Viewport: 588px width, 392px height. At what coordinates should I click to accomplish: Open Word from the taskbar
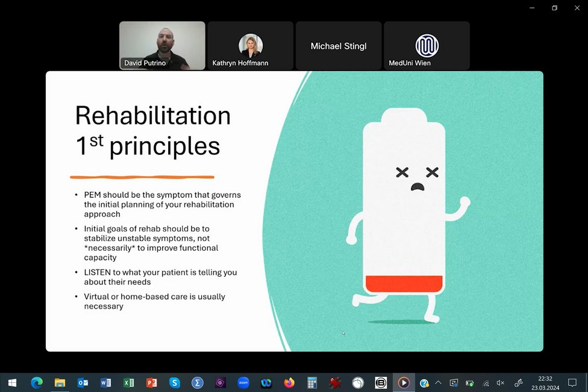105,382
